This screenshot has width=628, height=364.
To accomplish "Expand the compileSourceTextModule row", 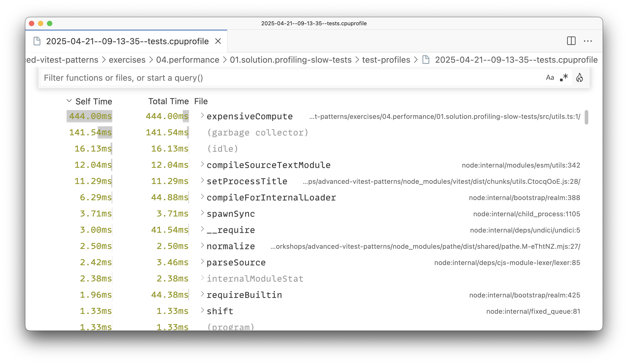I will tap(202, 164).
